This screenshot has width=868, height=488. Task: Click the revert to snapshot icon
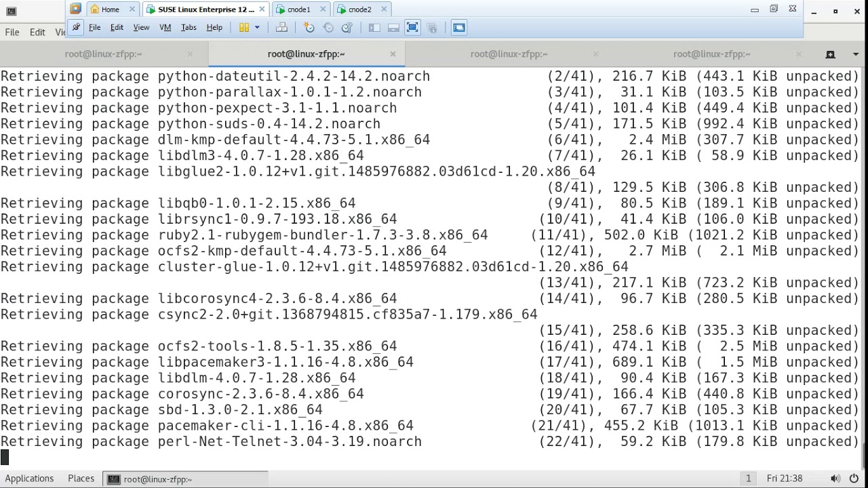tap(328, 27)
